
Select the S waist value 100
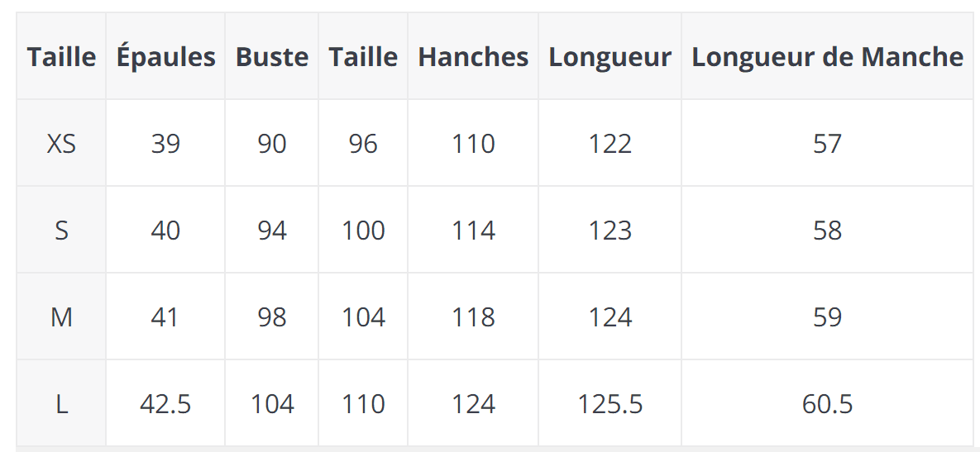click(x=363, y=231)
